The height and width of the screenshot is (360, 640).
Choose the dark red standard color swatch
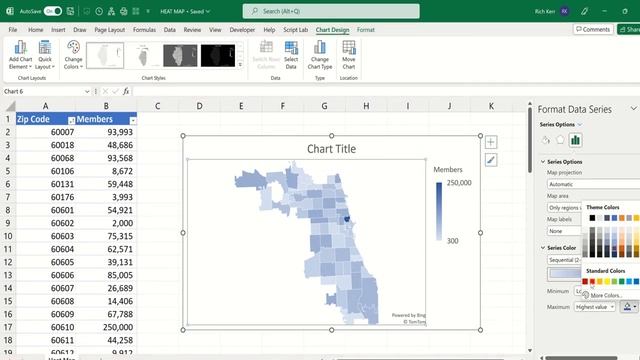tap(585, 282)
